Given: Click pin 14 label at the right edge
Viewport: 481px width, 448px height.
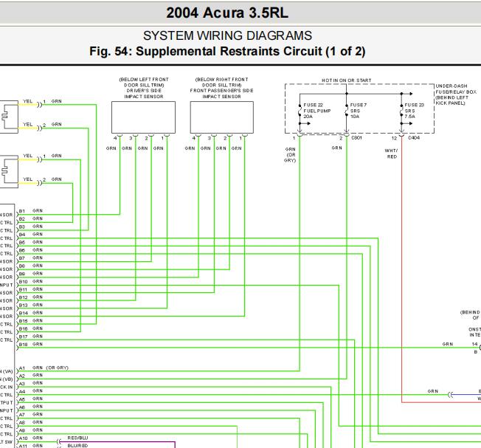Looking at the screenshot, I should (x=474, y=344).
